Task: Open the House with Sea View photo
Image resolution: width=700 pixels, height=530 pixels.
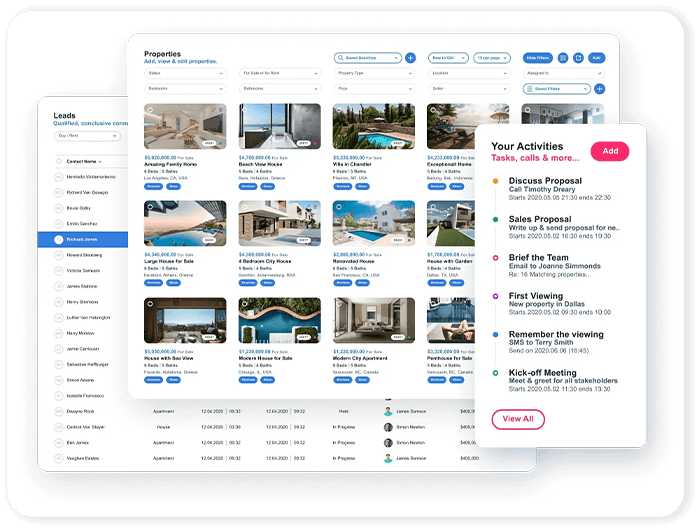Action: [185, 321]
